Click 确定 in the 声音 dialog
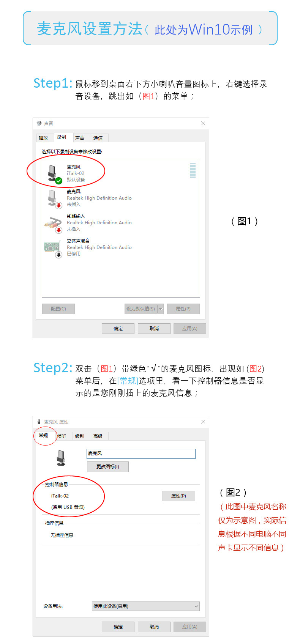300x644 pixels. (x=118, y=328)
